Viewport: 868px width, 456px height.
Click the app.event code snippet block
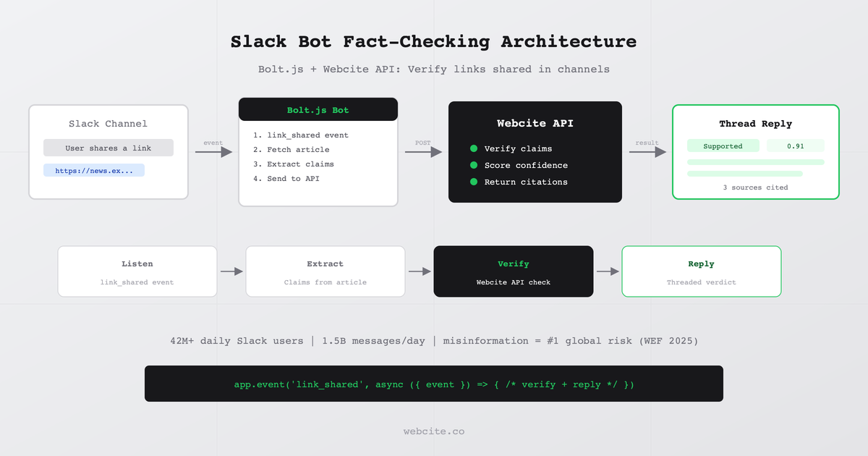tap(434, 384)
